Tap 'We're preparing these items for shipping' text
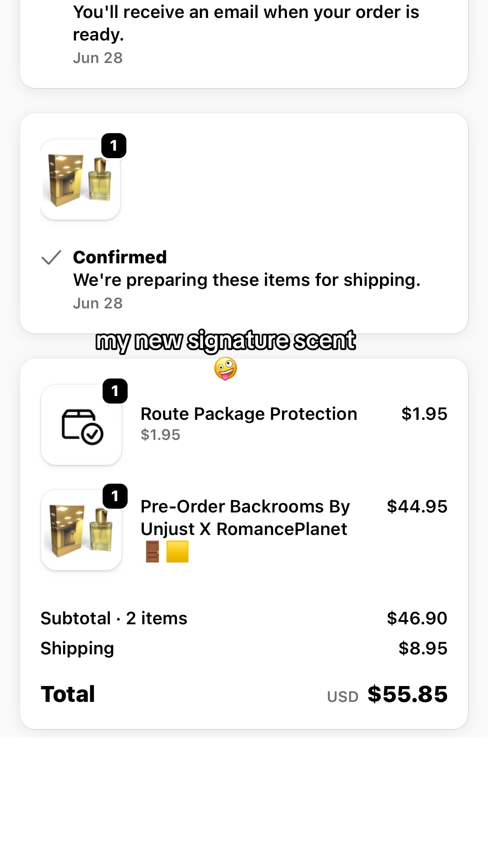The height and width of the screenshot is (868, 488). [x=247, y=280]
